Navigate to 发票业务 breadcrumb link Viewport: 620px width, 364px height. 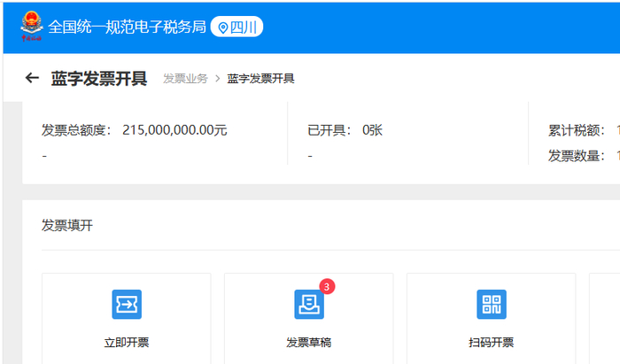[x=185, y=78]
